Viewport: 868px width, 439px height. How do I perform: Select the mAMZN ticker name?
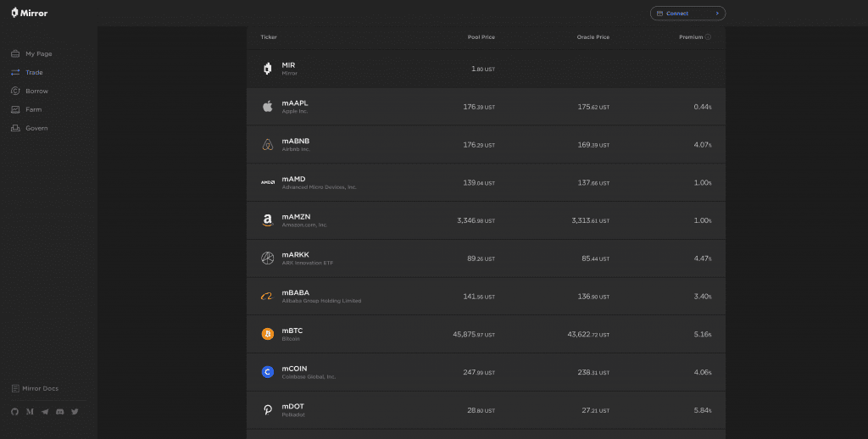coord(296,217)
